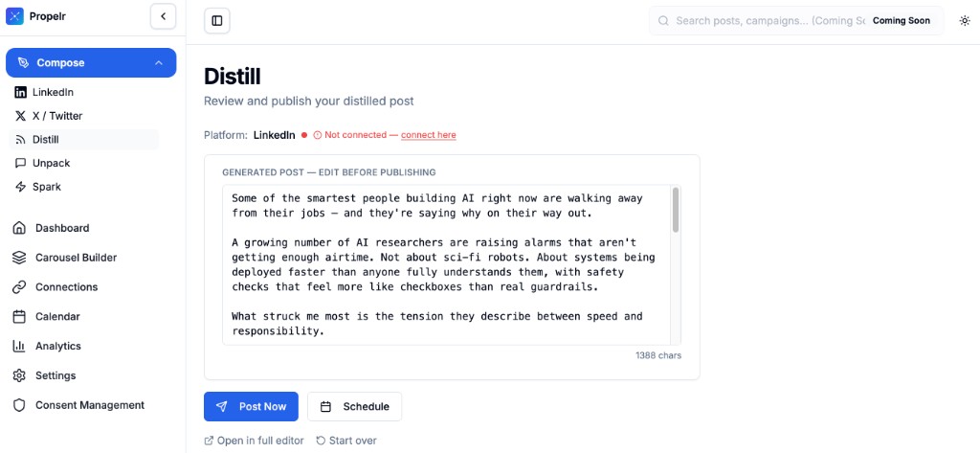Open the Dashboard home icon
980x453 pixels.
tap(18, 228)
